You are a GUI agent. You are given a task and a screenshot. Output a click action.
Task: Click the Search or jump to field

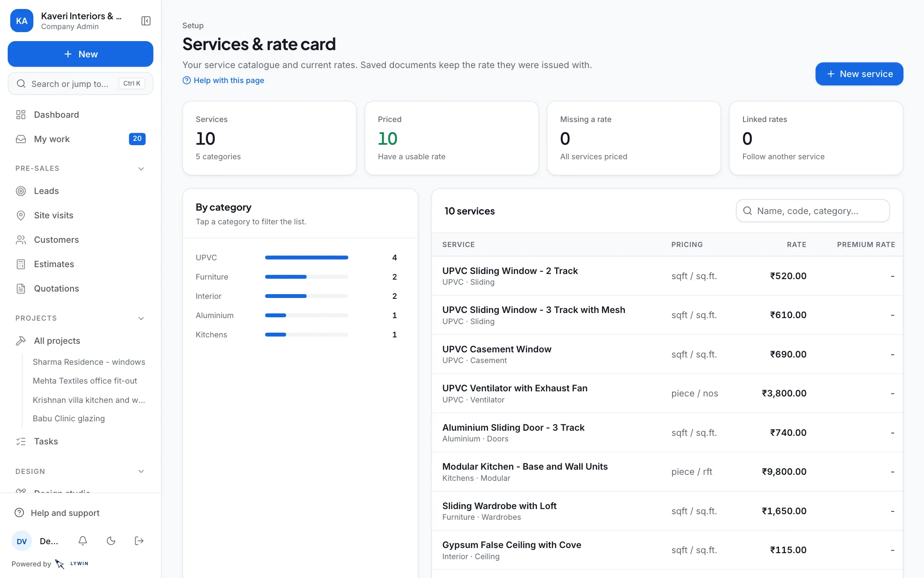click(80, 83)
